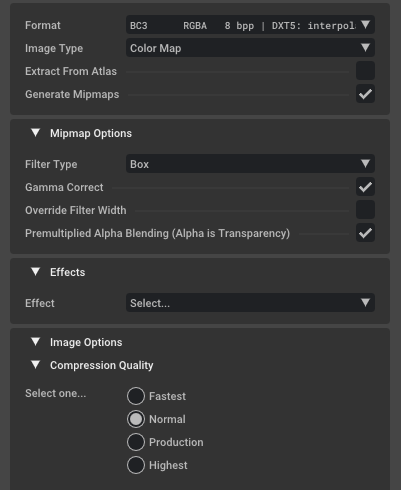Collapse the Image Options section

pos(35,342)
